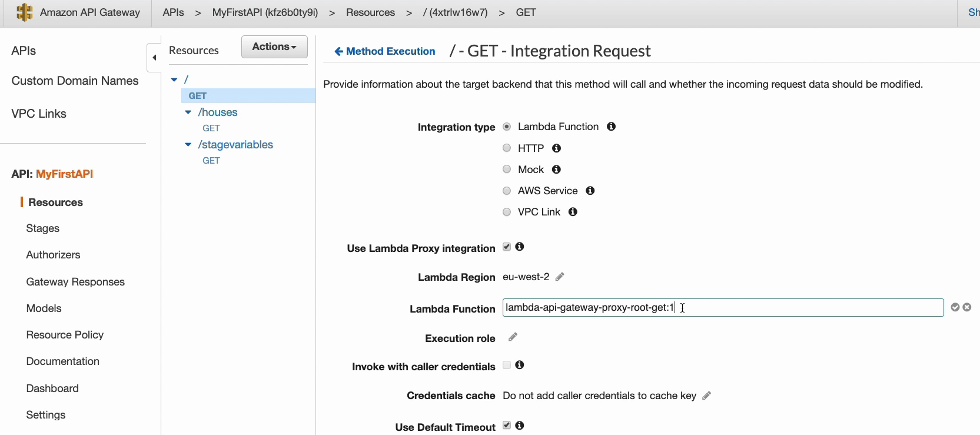The height and width of the screenshot is (435, 980).
Task: Collapse the /stagevariables resource node
Action: click(x=188, y=144)
